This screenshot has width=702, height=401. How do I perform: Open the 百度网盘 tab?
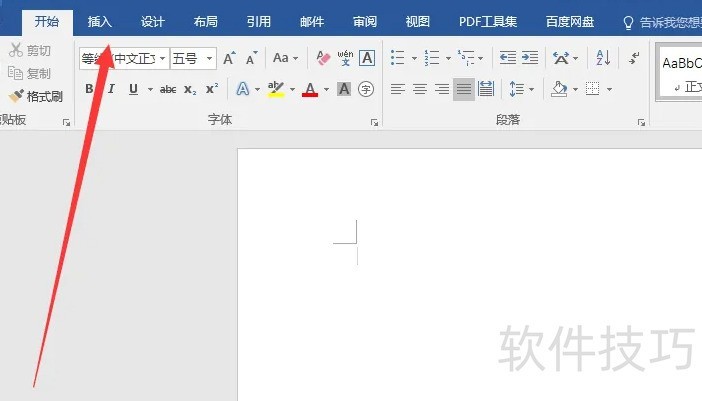coord(569,22)
